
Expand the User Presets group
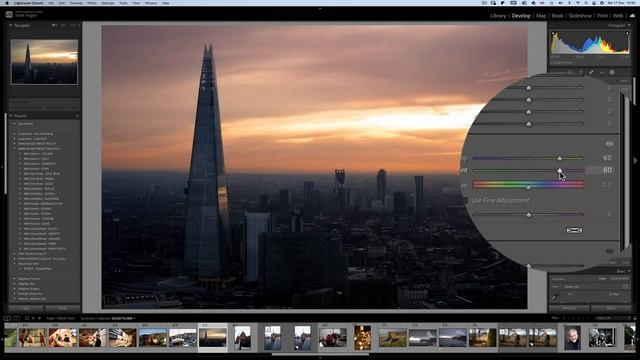tap(14, 124)
